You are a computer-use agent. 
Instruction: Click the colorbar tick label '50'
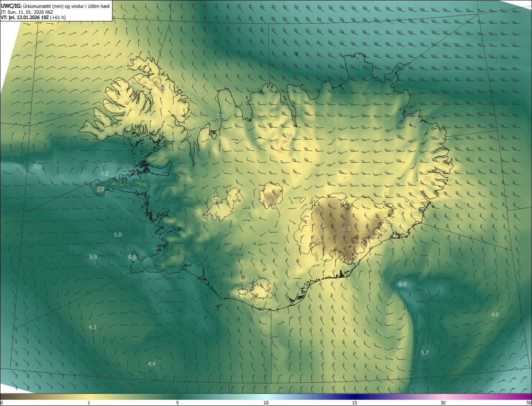[529, 403]
